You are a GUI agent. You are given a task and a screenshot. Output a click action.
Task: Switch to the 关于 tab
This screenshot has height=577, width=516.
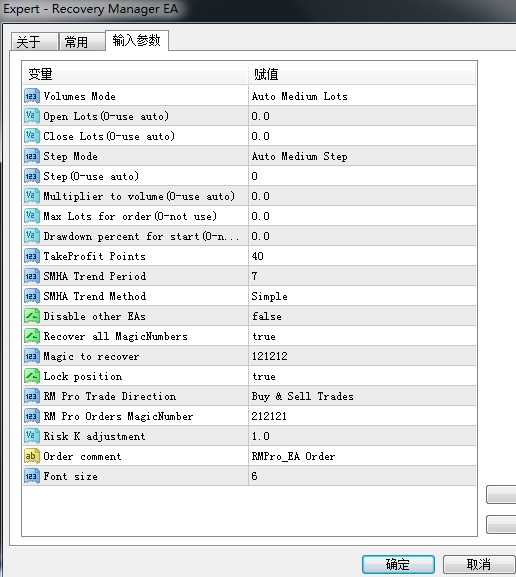click(35, 42)
